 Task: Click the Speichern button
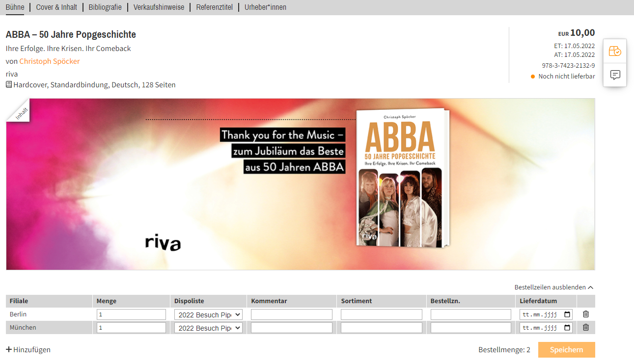pos(566,350)
